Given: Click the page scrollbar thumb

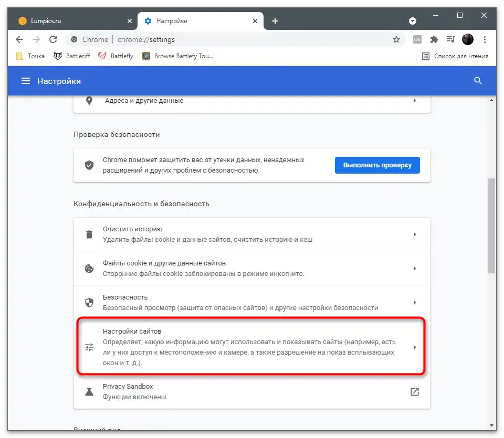Looking at the screenshot, I should point(491,226).
